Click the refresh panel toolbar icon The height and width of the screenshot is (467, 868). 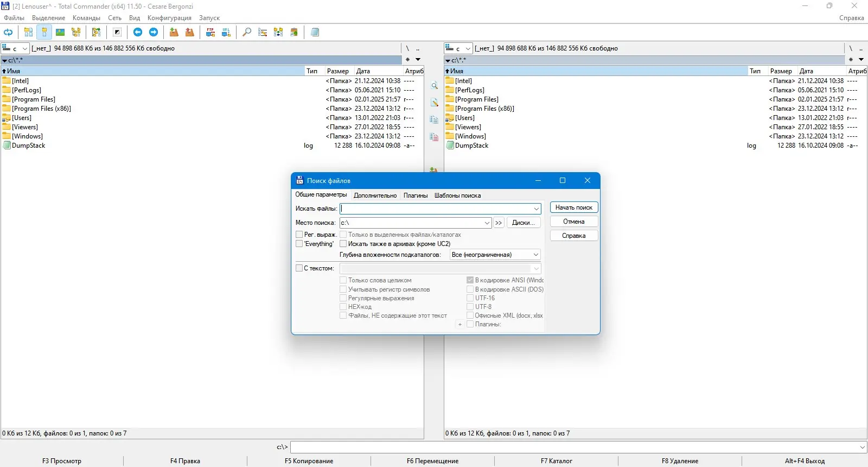pos(8,32)
